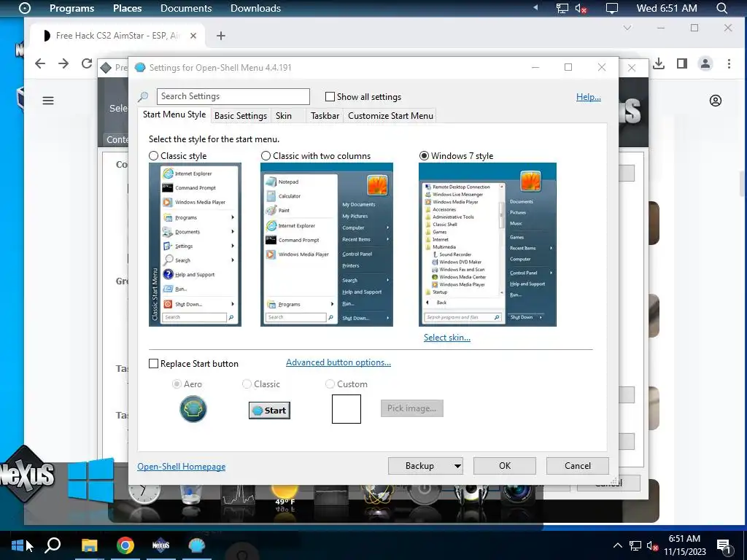
Task: Enable Show all settings checkbox
Action: tap(330, 97)
